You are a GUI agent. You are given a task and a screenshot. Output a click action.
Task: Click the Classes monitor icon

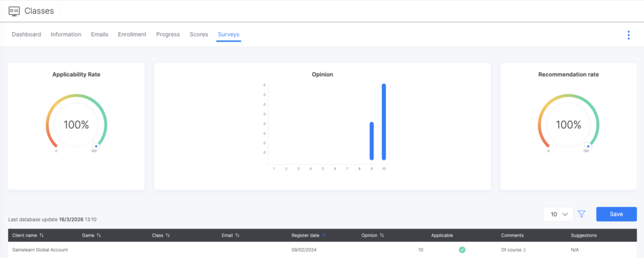point(14,11)
